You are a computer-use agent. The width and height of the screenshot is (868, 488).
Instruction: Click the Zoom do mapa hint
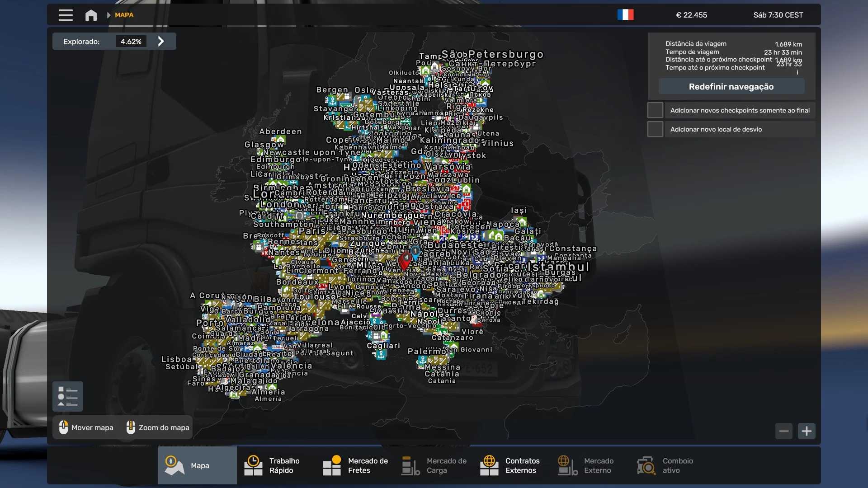[x=158, y=427]
